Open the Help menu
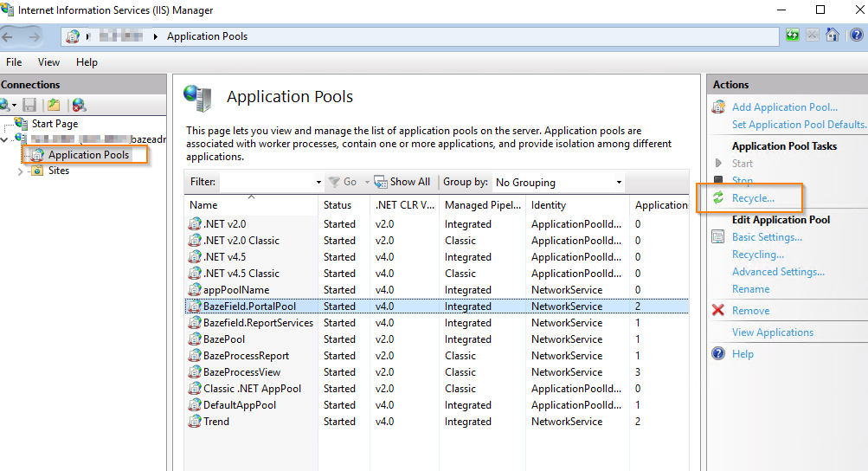 tap(87, 62)
